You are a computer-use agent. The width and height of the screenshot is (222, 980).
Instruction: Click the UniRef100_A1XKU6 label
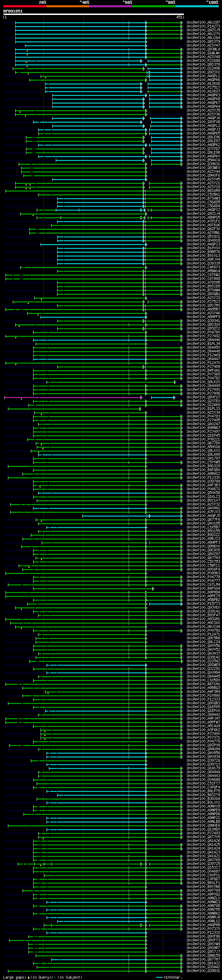pyautogui.click(x=203, y=84)
